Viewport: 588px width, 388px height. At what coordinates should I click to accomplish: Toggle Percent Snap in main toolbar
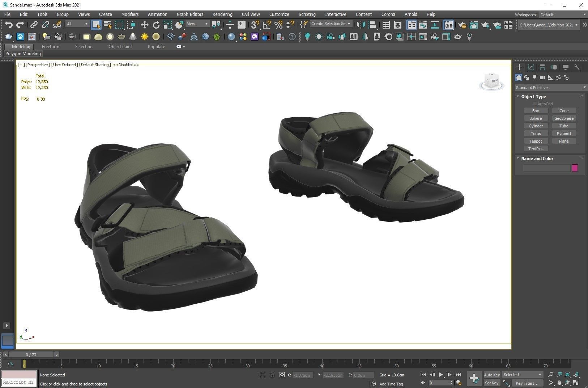(x=278, y=25)
